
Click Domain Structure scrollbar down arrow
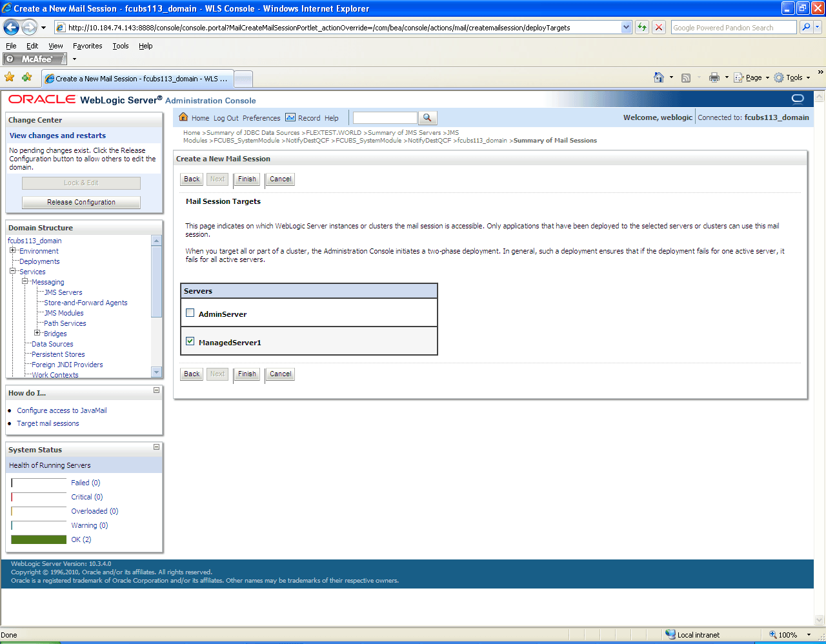[x=156, y=372]
